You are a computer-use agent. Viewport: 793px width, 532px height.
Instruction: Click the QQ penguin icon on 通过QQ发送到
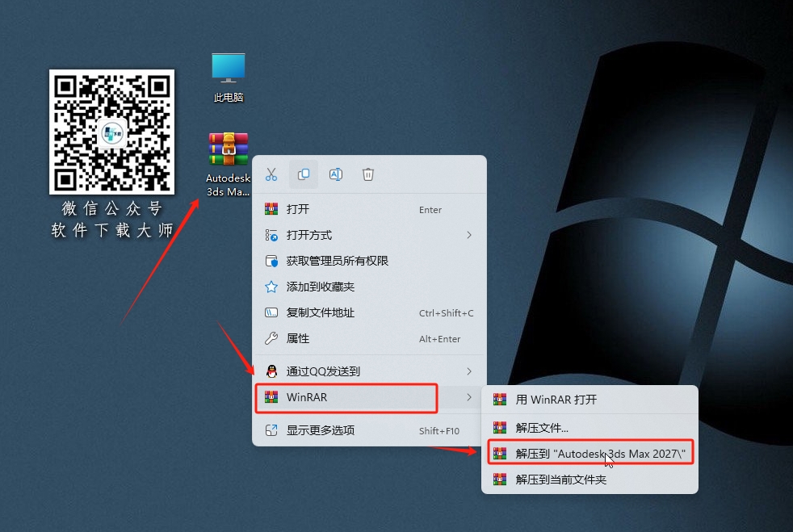[272, 371]
